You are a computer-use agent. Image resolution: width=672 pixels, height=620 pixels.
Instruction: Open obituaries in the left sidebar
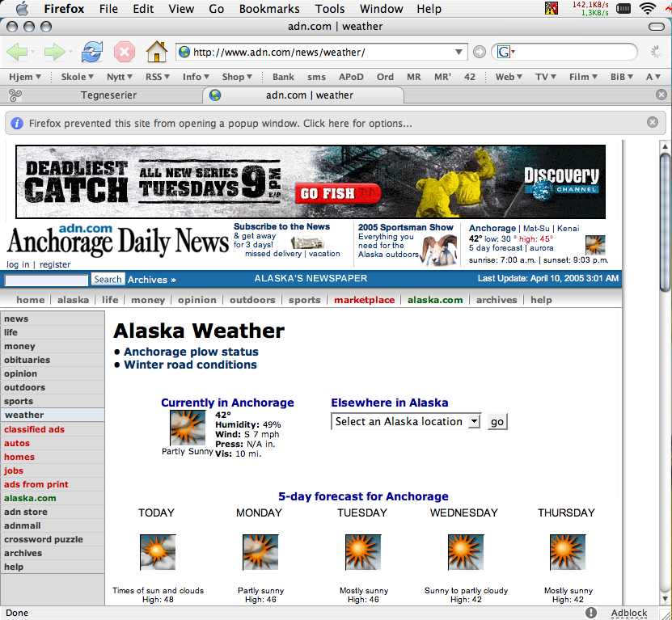[x=27, y=360]
